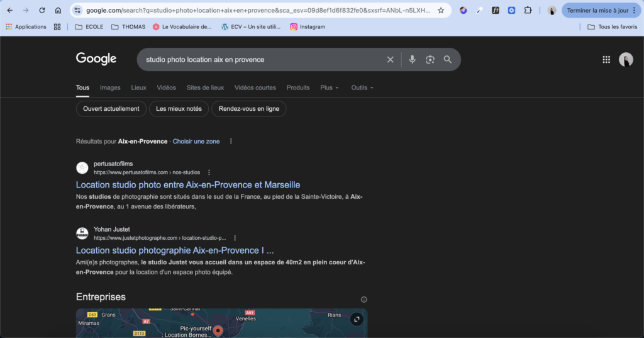This screenshot has width=644, height=338.
Task: Click the Pic-yourself map pin
Action: tap(218, 330)
